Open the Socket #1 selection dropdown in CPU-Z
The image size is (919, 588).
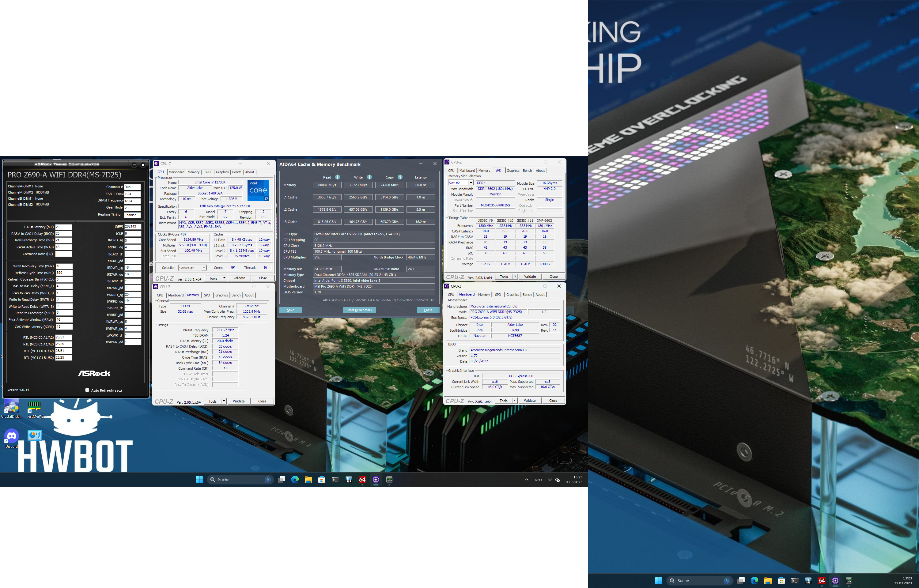click(192, 268)
